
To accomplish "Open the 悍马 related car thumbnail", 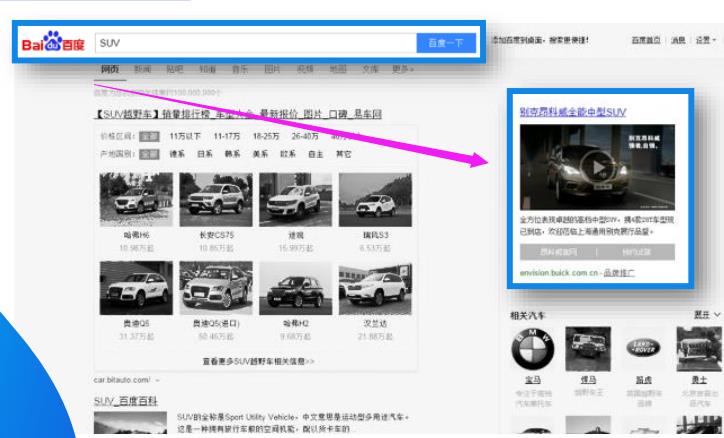I will [x=588, y=349].
